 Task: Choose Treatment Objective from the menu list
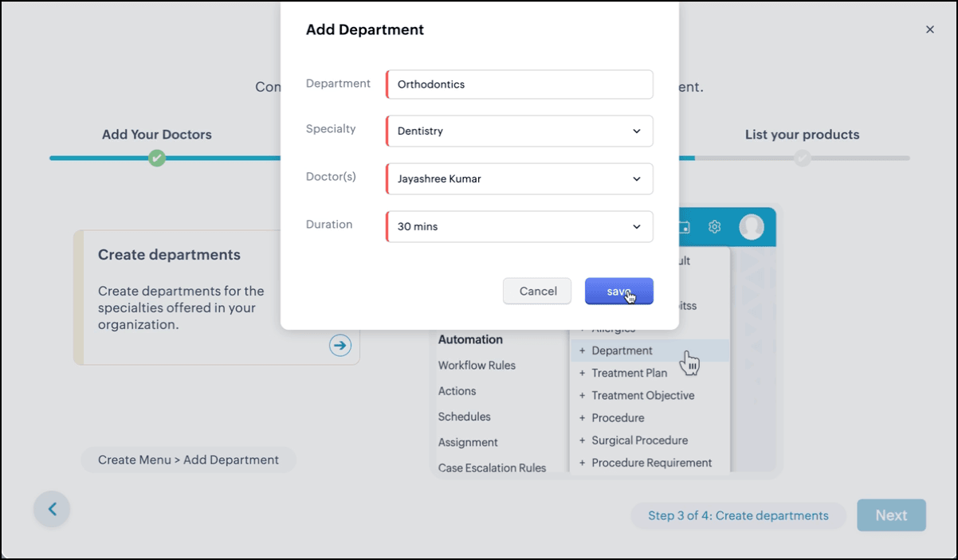642,396
